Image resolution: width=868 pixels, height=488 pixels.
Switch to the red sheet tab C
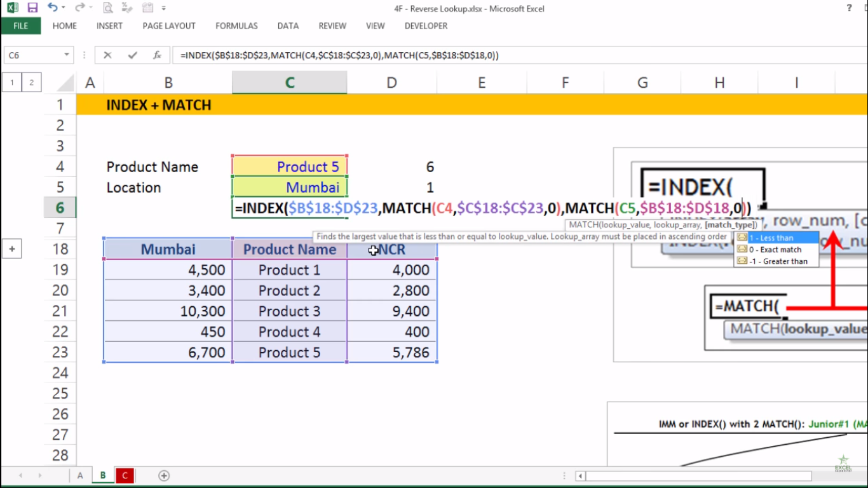coord(125,475)
